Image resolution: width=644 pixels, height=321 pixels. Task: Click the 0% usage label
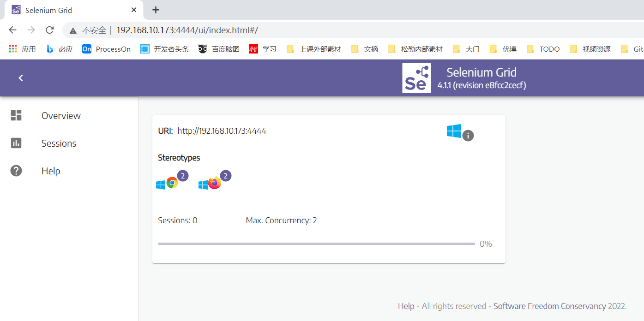[x=486, y=244]
